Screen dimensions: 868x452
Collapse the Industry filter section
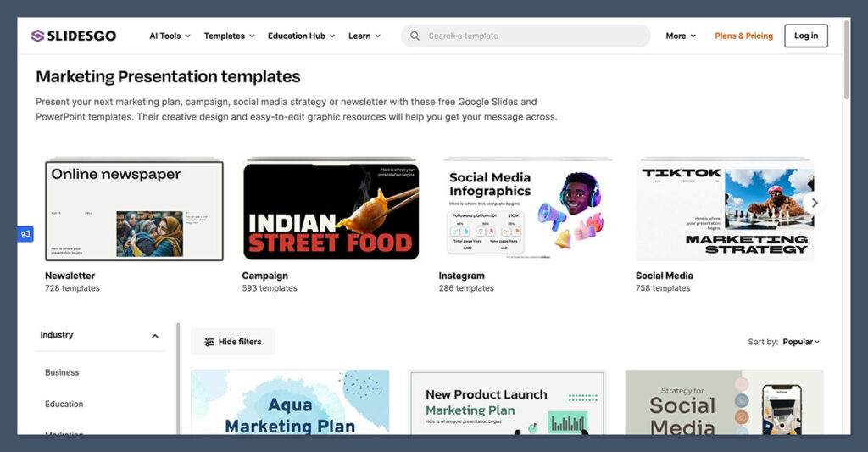point(155,336)
